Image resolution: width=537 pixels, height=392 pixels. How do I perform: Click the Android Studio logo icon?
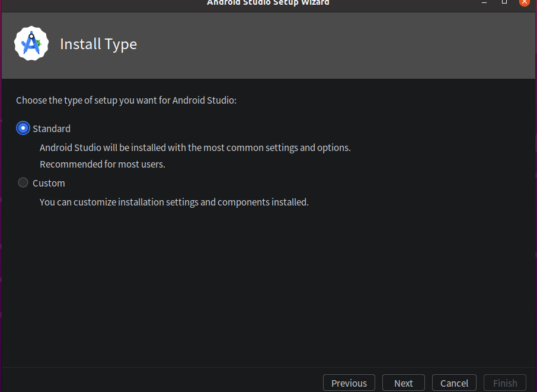coord(31,43)
